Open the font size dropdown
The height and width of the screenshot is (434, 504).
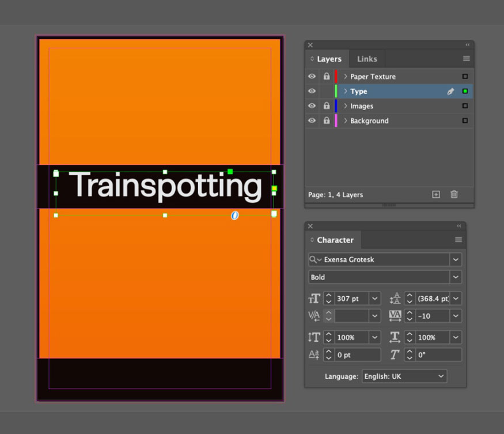coord(375,299)
